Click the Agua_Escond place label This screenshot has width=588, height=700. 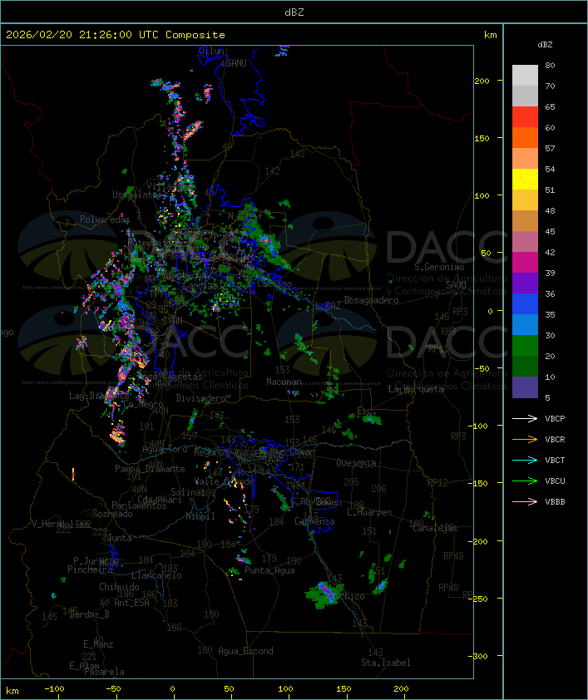pyautogui.click(x=245, y=651)
